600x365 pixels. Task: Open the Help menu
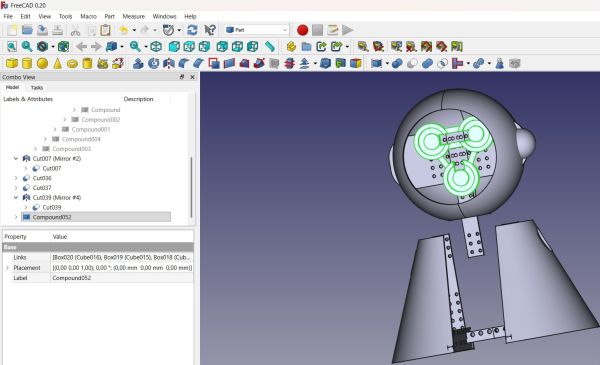click(x=190, y=16)
